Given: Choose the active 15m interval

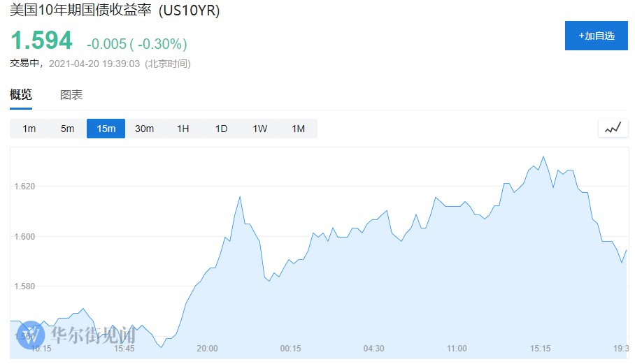Looking at the screenshot, I should [x=106, y=129].
